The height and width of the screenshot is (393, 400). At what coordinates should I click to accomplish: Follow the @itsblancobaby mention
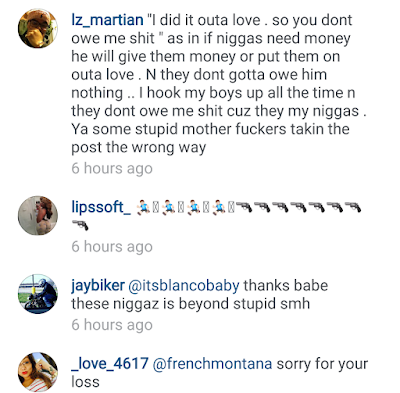(184, 286)
